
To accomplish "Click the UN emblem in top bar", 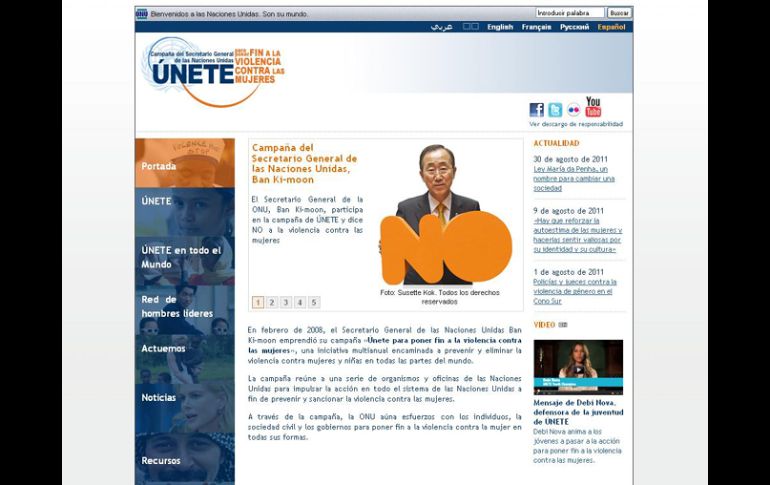I will tap(142, 14).
